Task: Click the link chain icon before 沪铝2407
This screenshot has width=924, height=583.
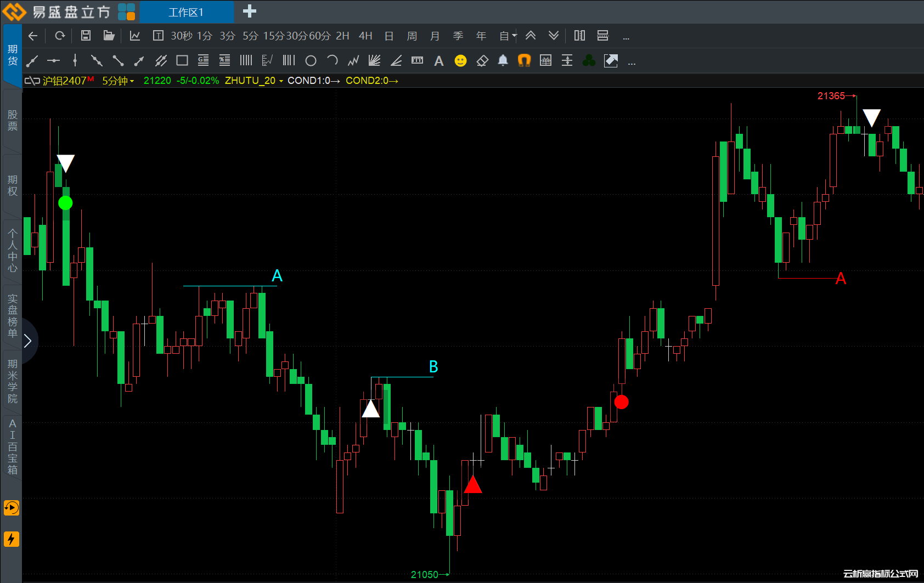Action: 32,81
